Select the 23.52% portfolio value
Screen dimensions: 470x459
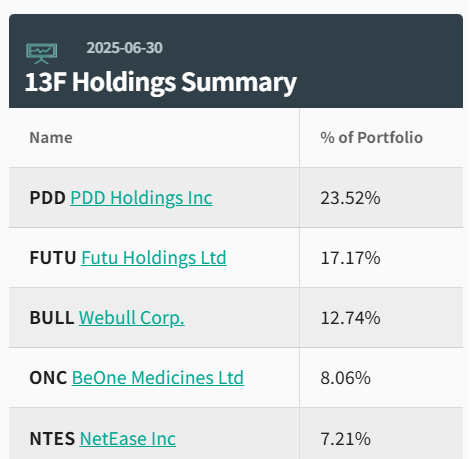(350, 198)
